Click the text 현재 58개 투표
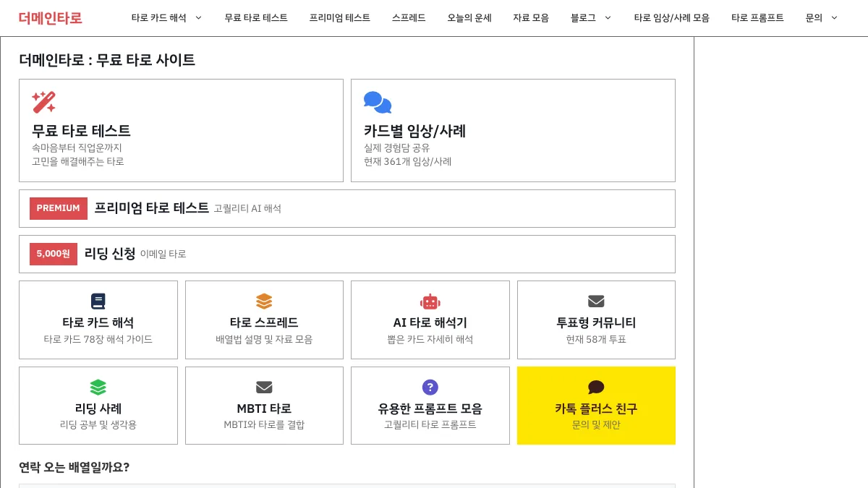The width and height of the screenshot is (868, 488). (596, 339)
